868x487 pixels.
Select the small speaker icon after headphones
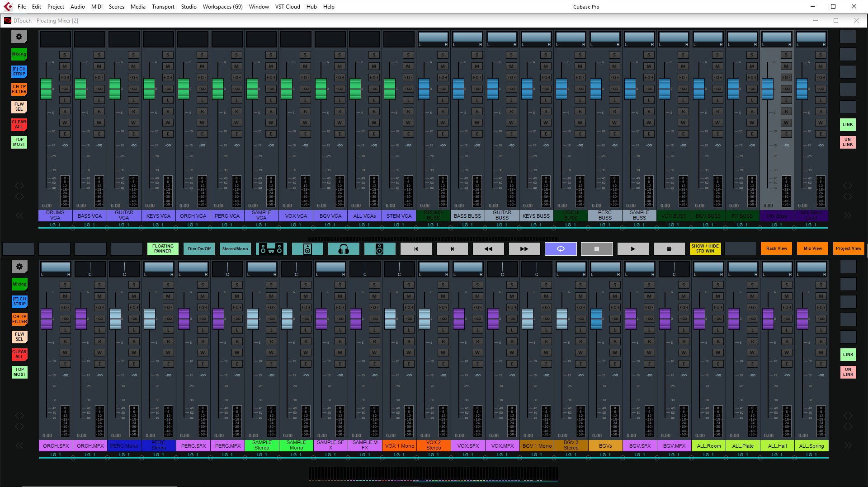click(380, 249)
